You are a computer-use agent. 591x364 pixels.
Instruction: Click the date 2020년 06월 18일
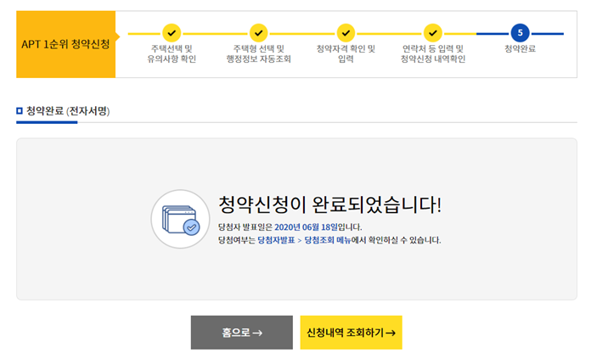(x=306, y=227)
